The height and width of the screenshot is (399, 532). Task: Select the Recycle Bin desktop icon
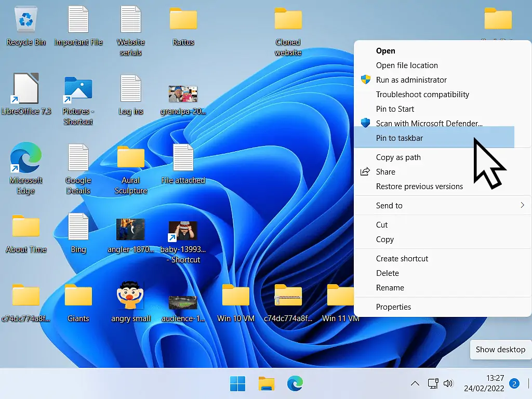25,21
